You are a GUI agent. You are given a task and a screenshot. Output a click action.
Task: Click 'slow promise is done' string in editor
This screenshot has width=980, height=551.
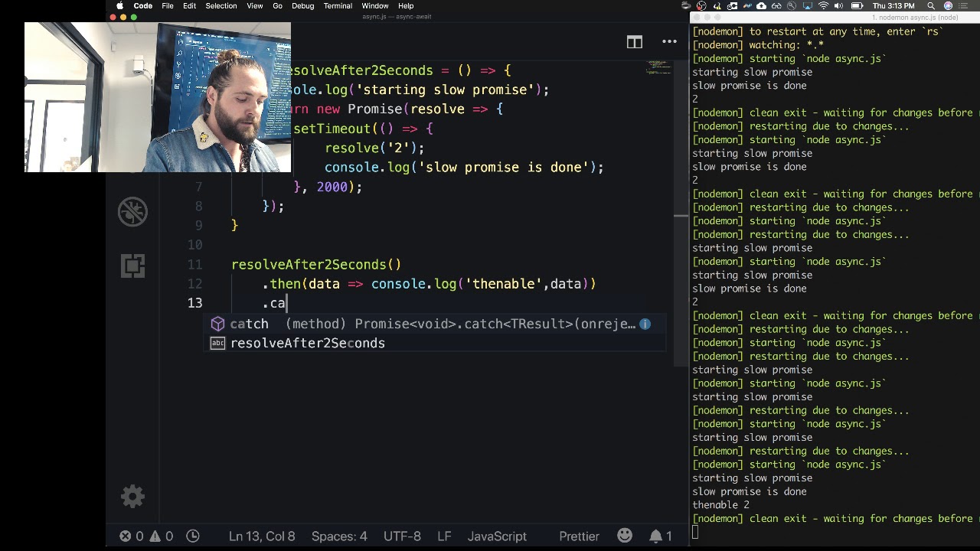(x=507, y=168)
